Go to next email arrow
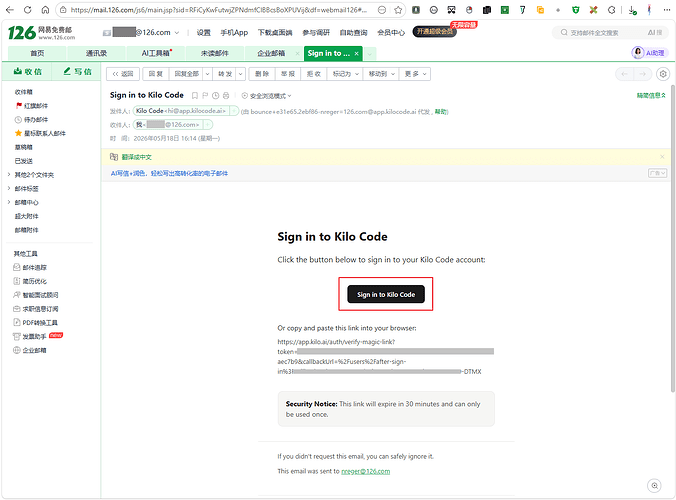Screen dimensions: 676x500 [x=642, y=74]
